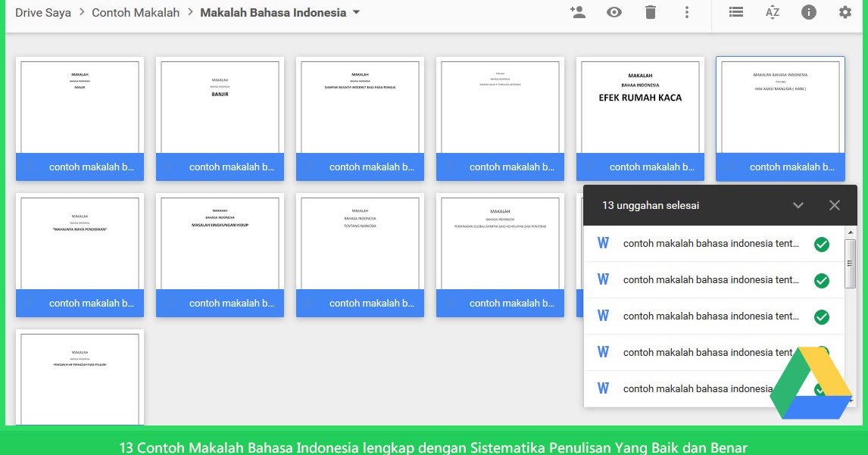Collapse the upload panel chevron
This screenshot has height=455, width=868.
click(x=798, y=205)
